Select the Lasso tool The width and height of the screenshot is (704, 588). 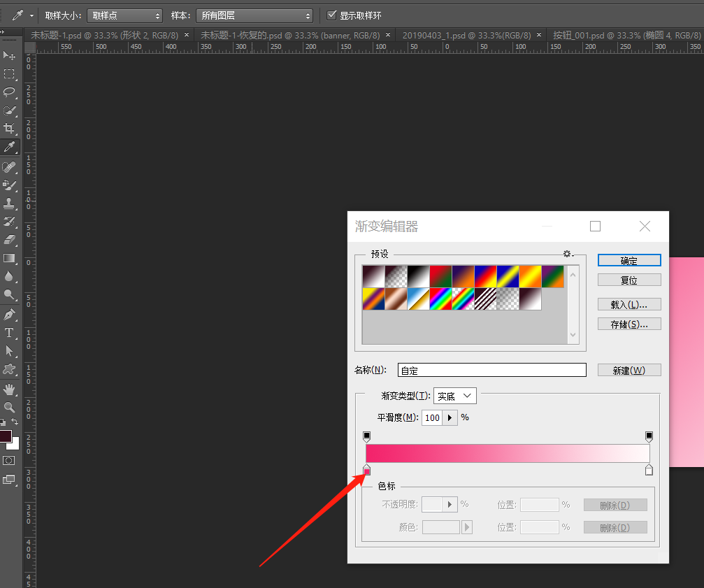point(9,92)
